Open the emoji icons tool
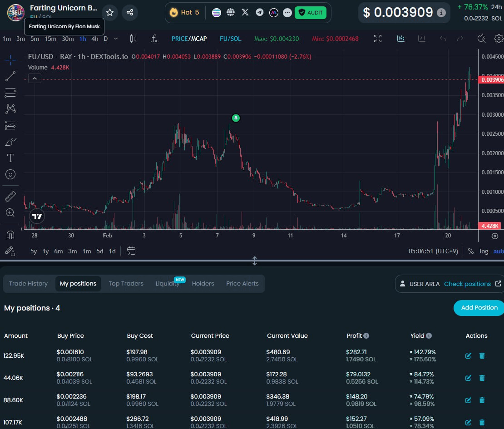This screenshot has height=429, width=504. (x=10, y=174)
